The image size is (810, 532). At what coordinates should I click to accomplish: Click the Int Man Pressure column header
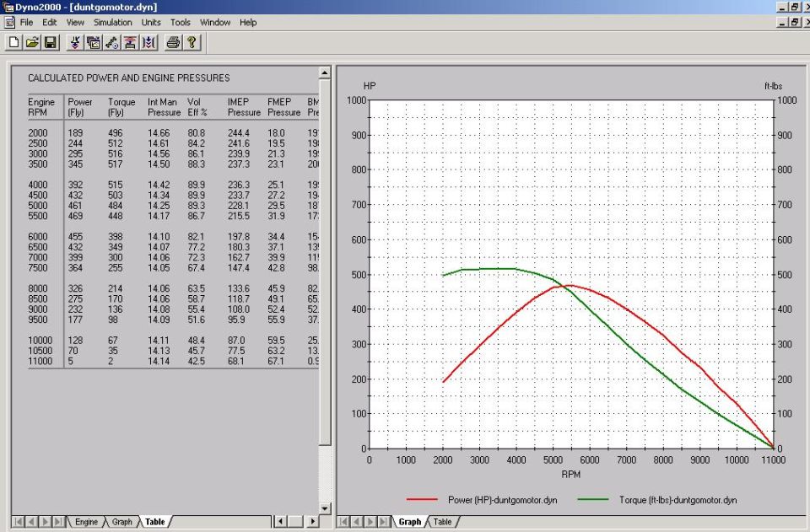coord(165,107)
